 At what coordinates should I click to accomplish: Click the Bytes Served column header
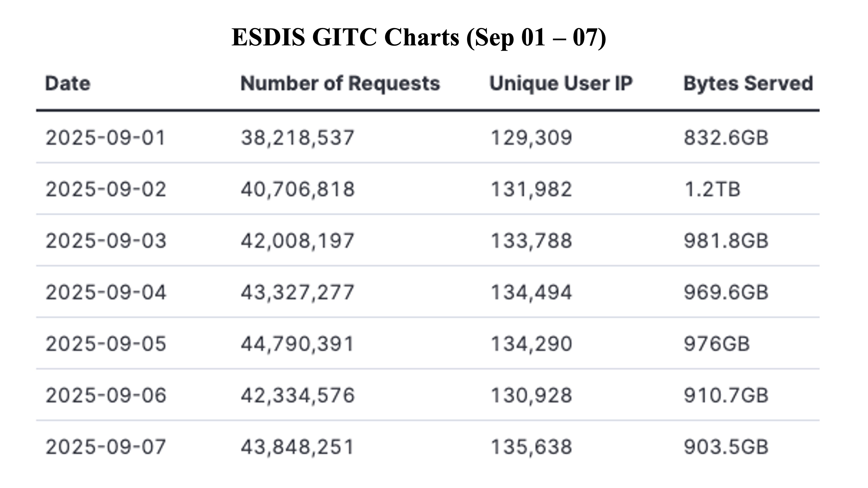pyautogui.click(x=748, y=83)
